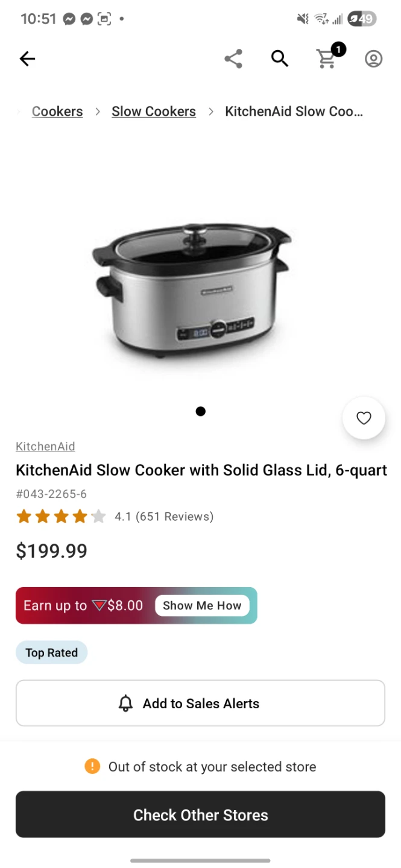Tap Show Me How button
Image resolution: width=401 pixels, height=868 pixels.
click(202, 606)
